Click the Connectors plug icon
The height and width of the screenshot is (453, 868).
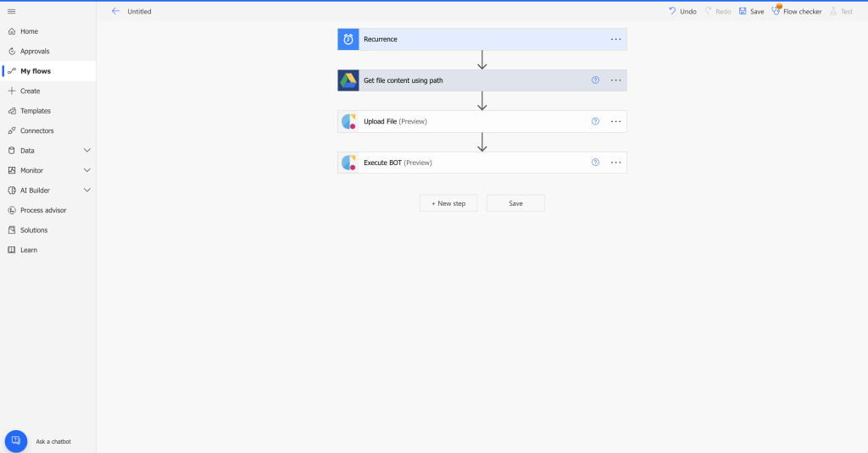point(12,130)
